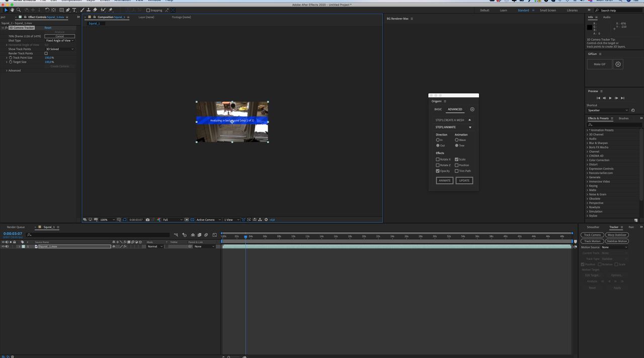Click the Info panel menu icon
The height and width of the screenshot is (358, 644).
coord(597,17)
